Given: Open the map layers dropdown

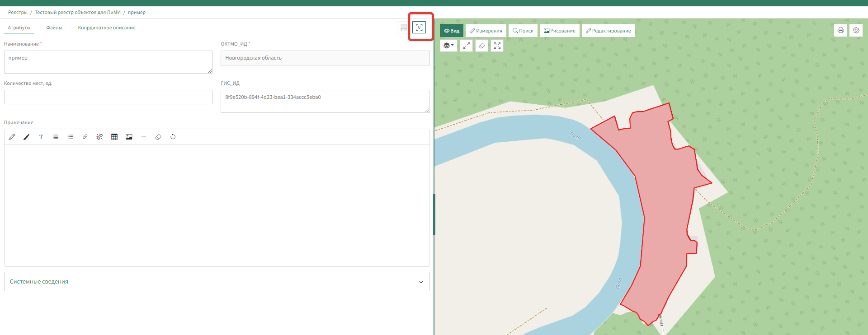Looking at the screenshot, I should point(448,46).
